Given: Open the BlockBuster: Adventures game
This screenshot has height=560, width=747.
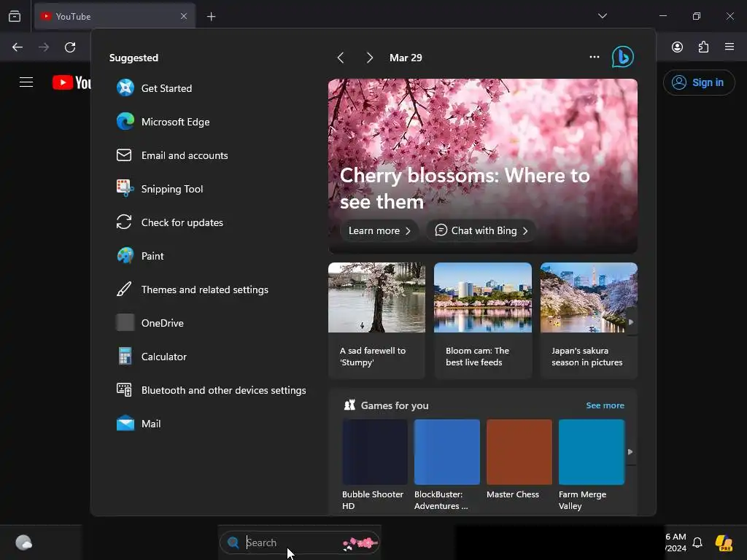Looking at the screenshot, I should [x=447, y=464].
